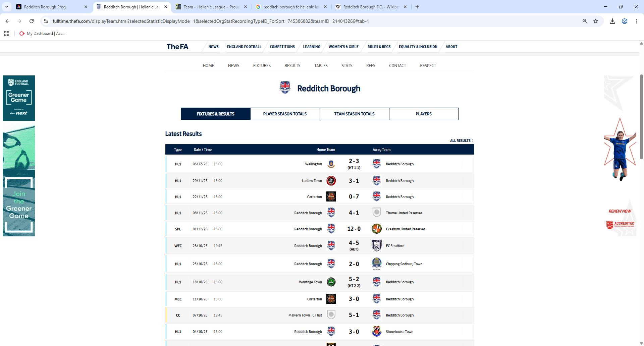Click the FC Stratford crest
This screenshot has height=346, width=644.
tap(377, 245)
